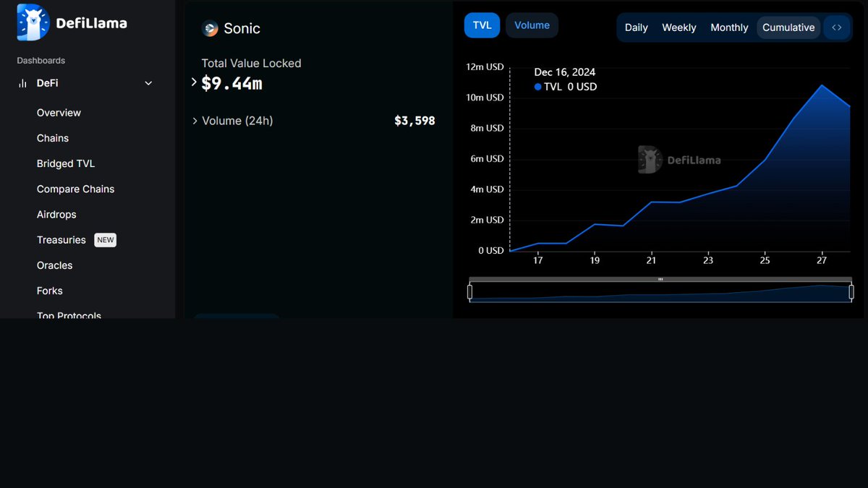868x488 pixels.
Task: Click the $9.44m TVL value
Action: [x=231, y=83]
